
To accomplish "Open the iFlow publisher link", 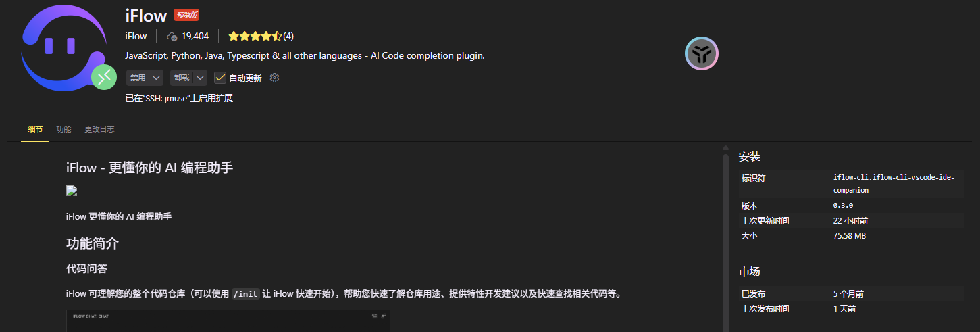I will coord(136,37).
